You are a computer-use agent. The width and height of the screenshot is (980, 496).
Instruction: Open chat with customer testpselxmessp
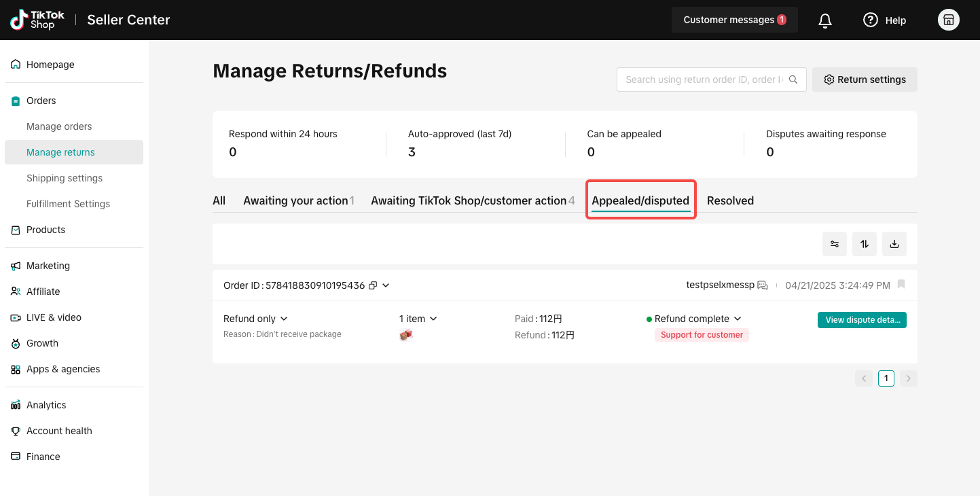click(763, 285)
